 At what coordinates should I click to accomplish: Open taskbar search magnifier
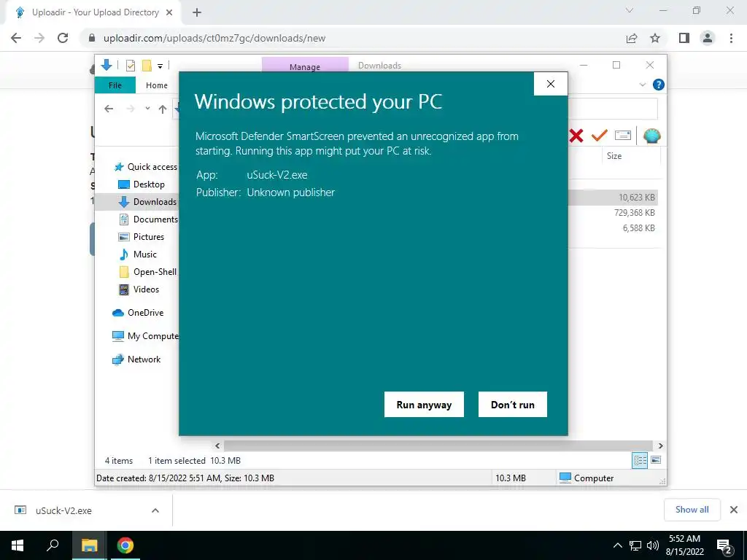click(53, 545)
